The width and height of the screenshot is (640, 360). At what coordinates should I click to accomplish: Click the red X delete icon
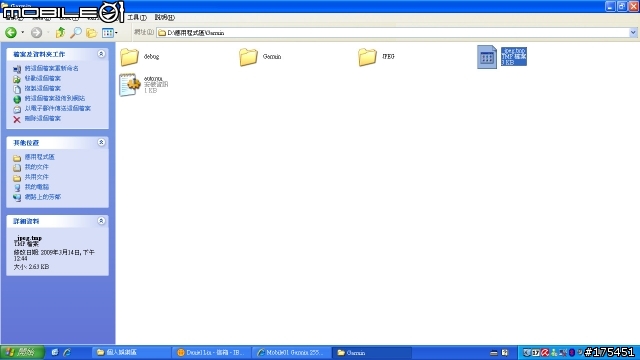[17, 119]
